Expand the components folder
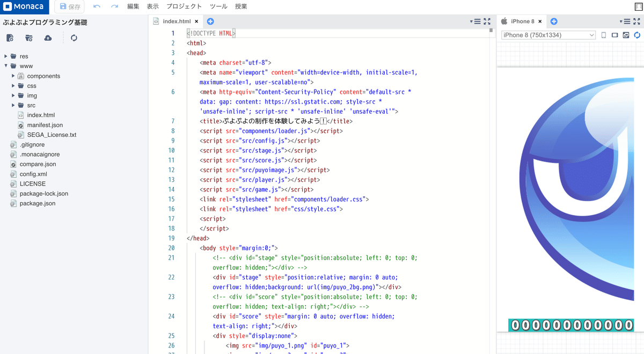Viewport: 644px width, 354px height. tap(13, 76)
